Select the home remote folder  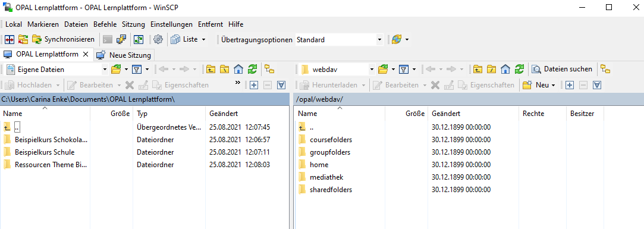coord(314,165)
